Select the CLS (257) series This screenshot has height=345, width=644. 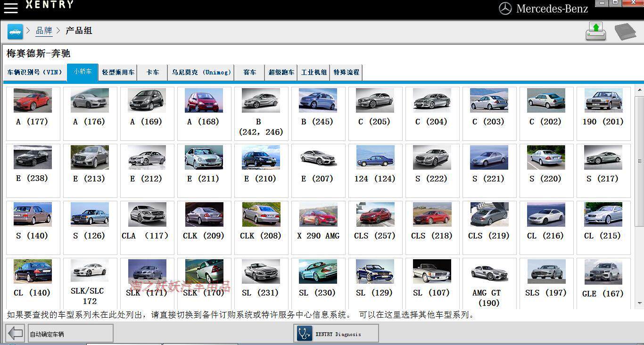[375, 228]
